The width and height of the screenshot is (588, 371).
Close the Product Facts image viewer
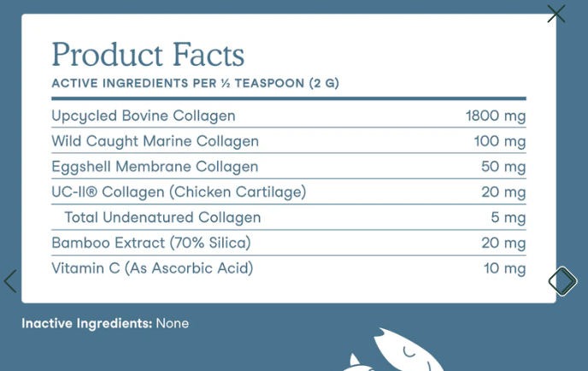556,14
